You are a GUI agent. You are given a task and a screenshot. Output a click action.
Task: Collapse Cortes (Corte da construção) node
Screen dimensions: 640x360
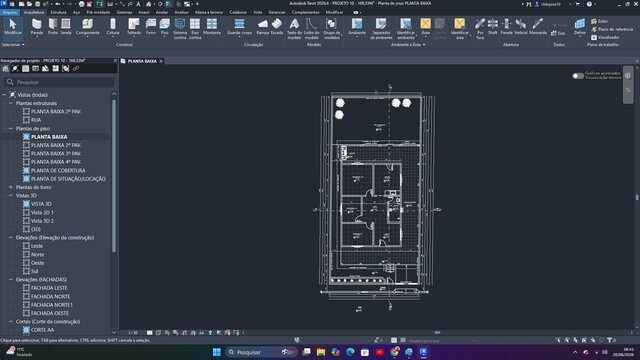tap(11, 322)
